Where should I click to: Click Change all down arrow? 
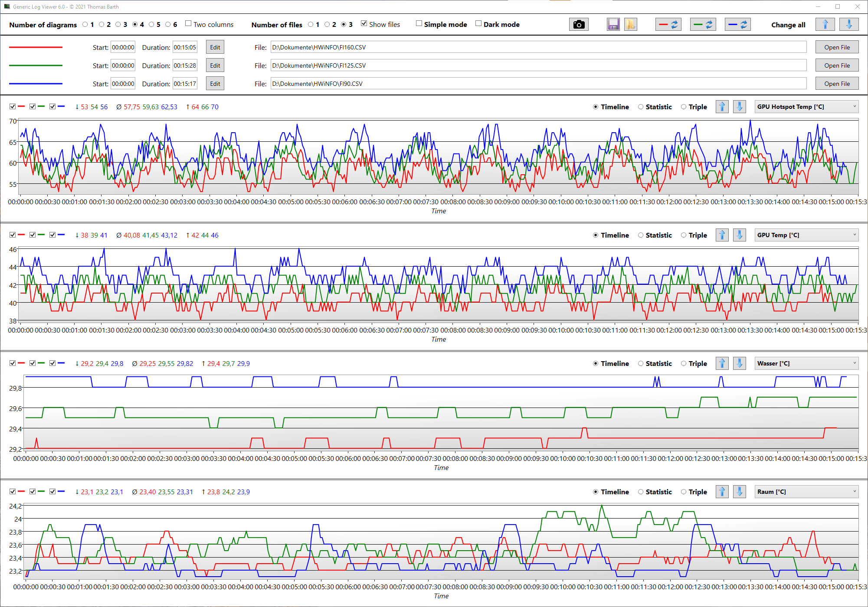coord(849,25)
